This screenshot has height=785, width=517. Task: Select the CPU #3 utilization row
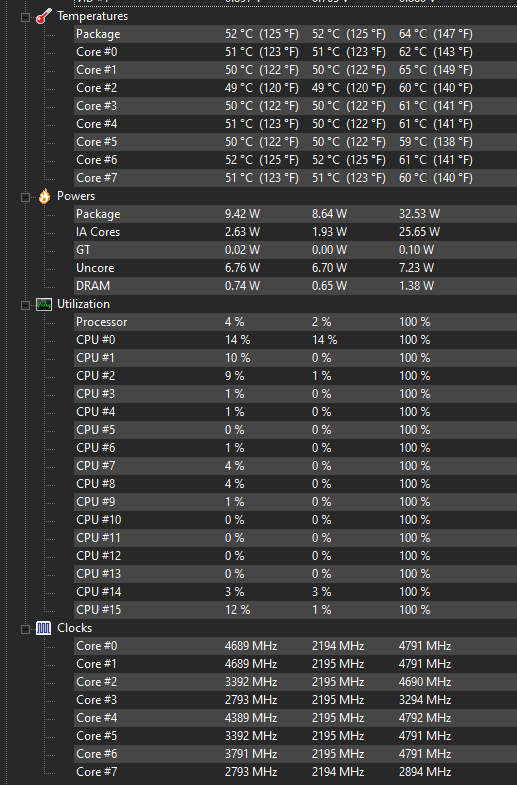point(295,394)
